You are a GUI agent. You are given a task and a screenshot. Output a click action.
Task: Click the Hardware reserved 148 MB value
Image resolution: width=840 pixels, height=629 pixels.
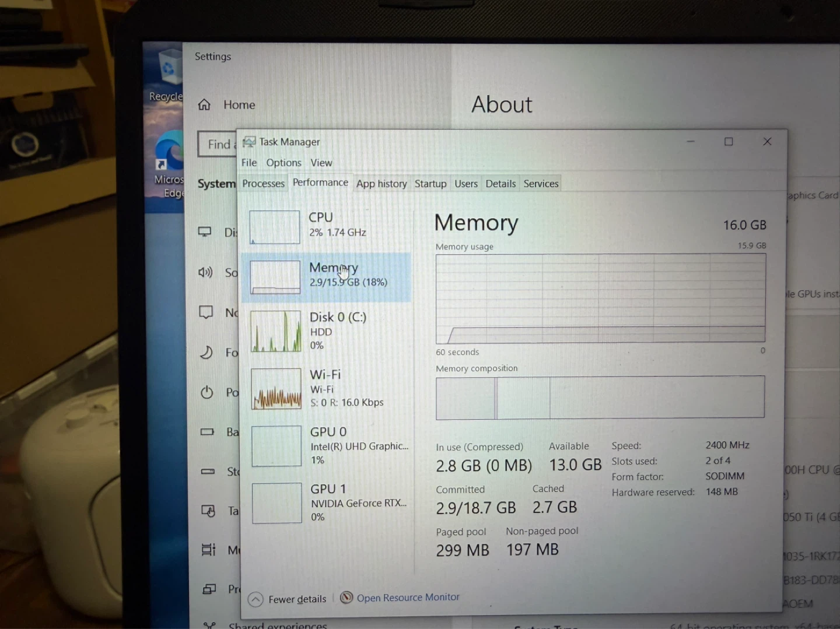click(722, 491)
